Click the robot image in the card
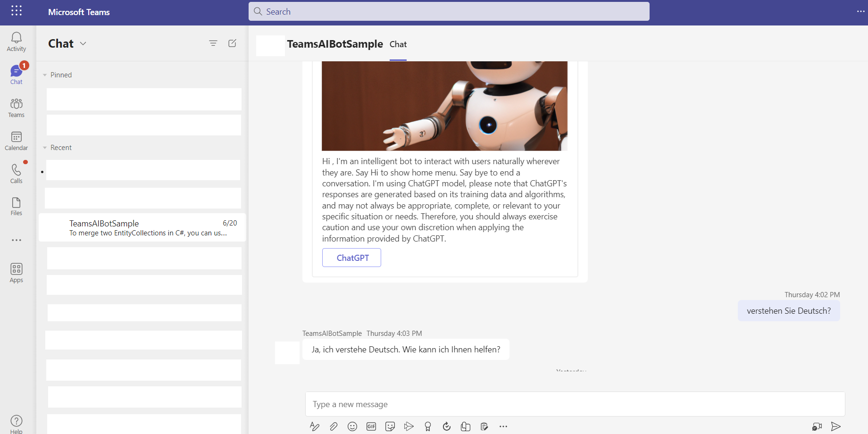The image size is (868, 434). (x=445, y=106)
